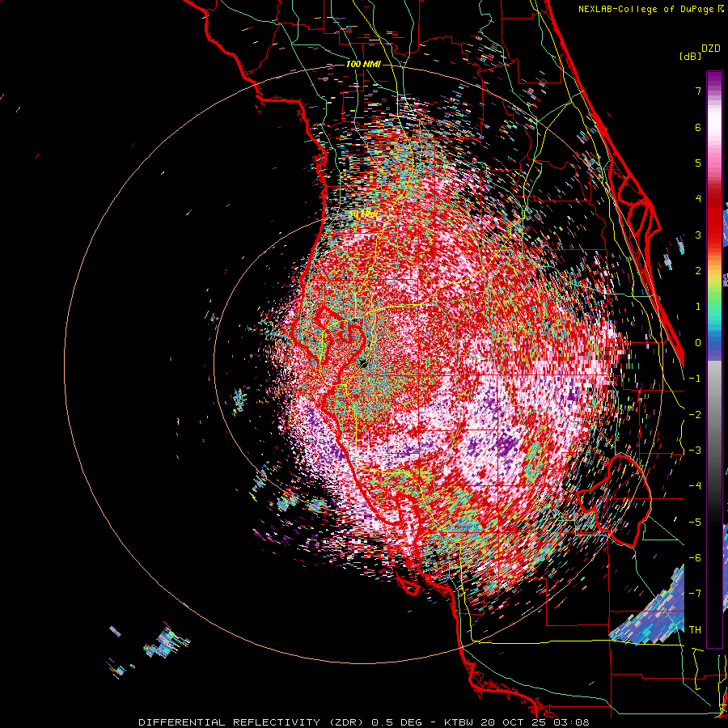Click the 4 value on color scale
Screen dimensions: 728x728
pos(698,199)
